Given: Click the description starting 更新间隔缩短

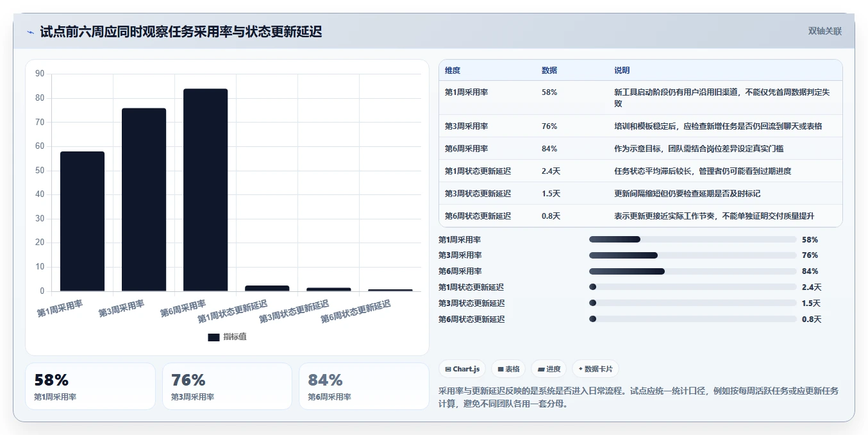Looking at the screenshot, I should pos(687,194).
